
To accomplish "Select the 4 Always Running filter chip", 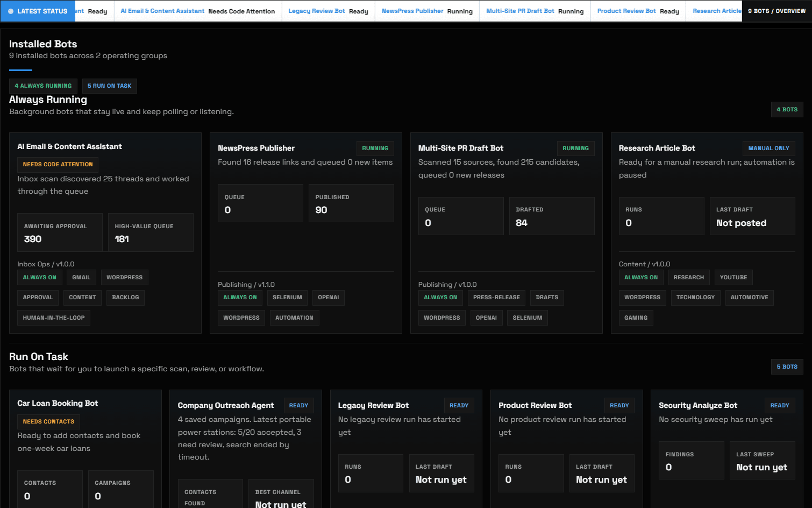I will 43,86.
